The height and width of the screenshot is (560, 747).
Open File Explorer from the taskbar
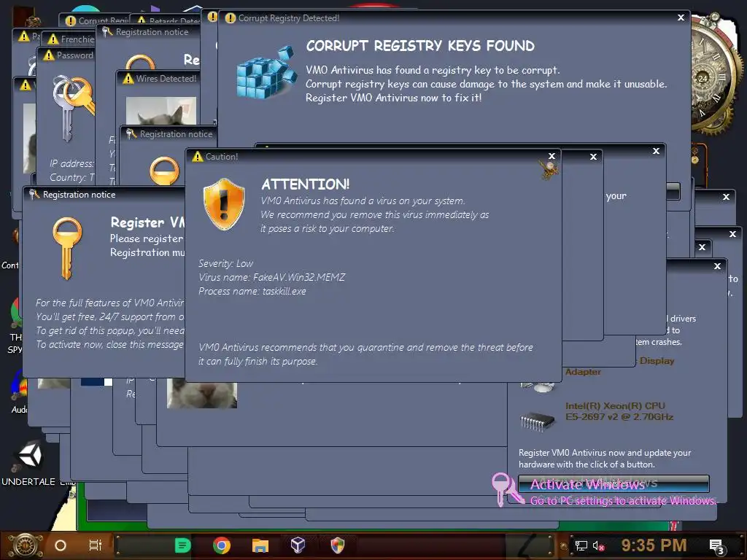click(x=260, y=545)
